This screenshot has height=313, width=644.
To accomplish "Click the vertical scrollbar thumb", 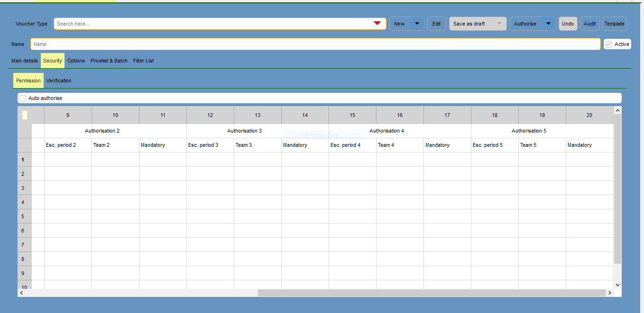I will (x=617, y=189).
